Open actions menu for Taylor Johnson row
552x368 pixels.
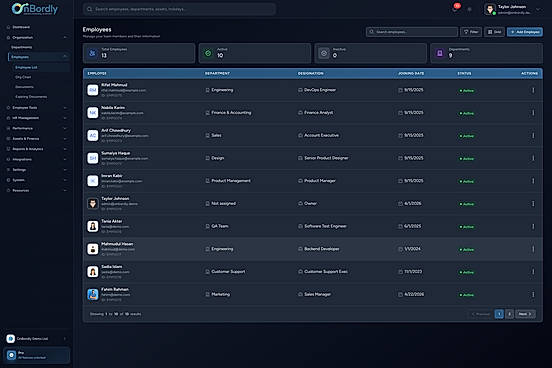[533, 204]
